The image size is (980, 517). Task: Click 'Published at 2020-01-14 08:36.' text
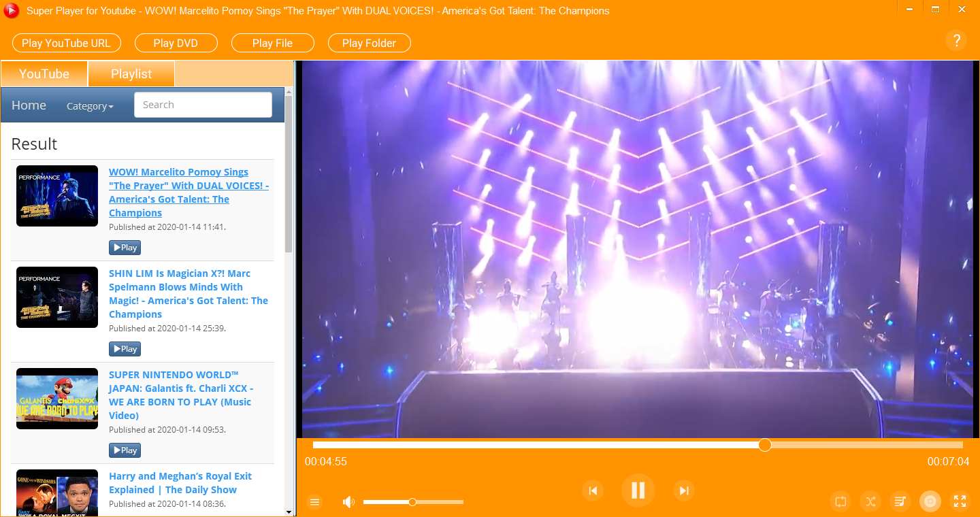[167, 503]
